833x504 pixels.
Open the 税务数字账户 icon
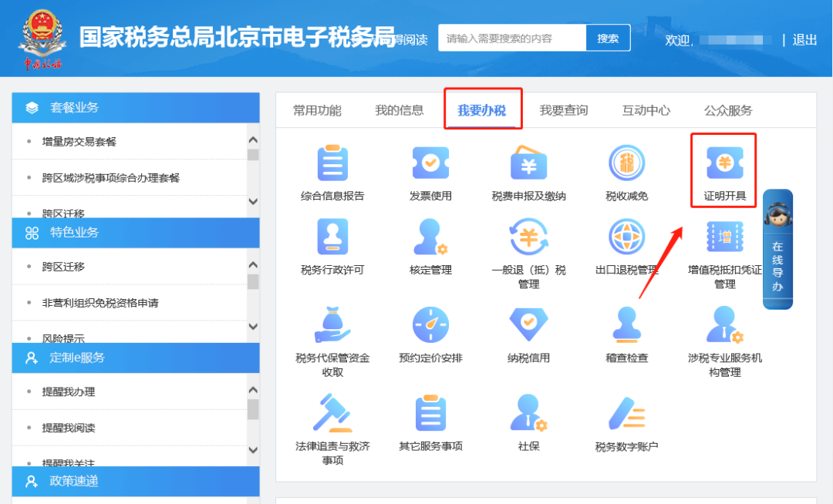pyautogui.click(x=627, y=413)
